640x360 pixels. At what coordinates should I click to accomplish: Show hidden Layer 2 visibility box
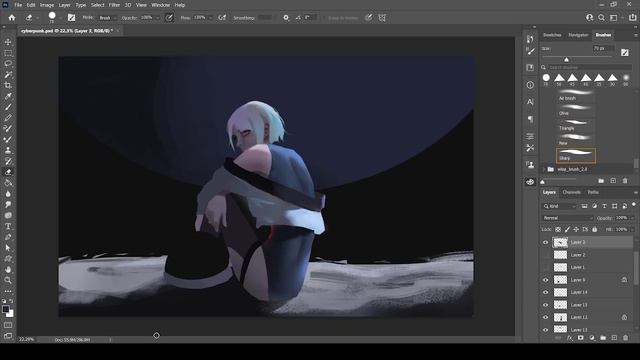coord(545,255)
